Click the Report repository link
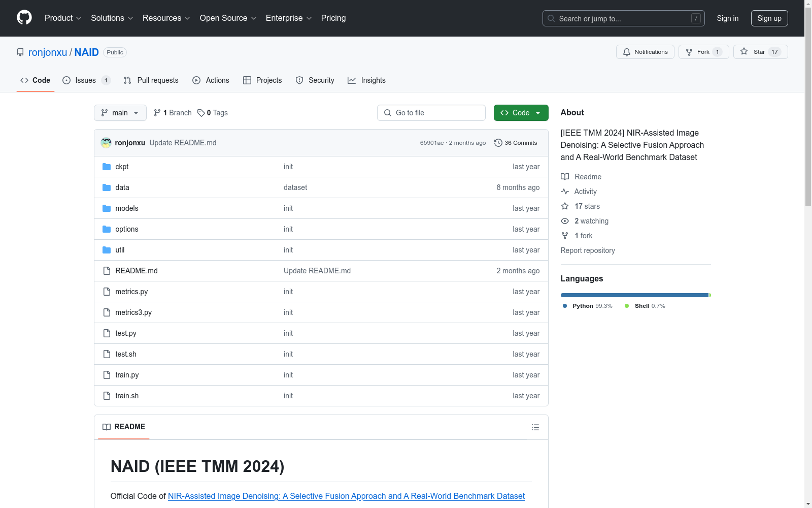812x508 pixels. coord(588,250)
